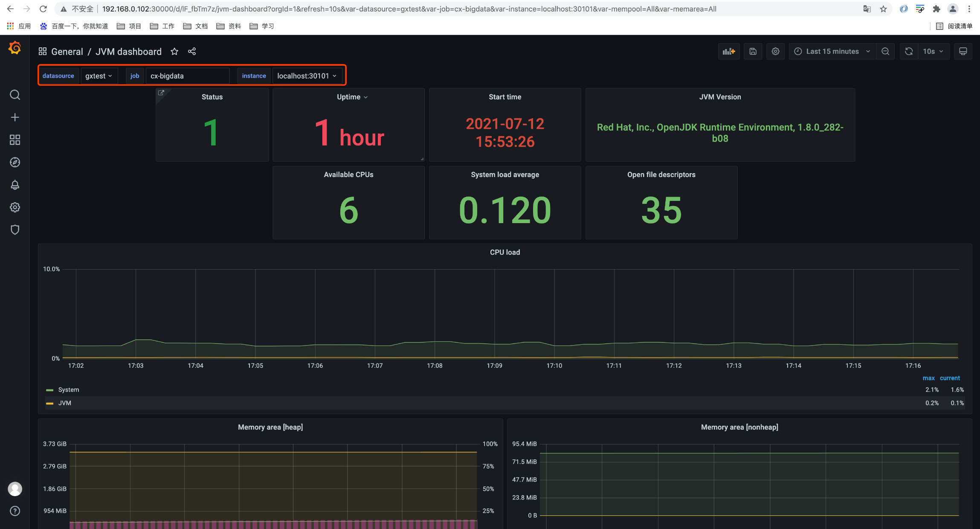Click the green System legend color swatch
Screen dimensions: 980x529
(50, 390)
